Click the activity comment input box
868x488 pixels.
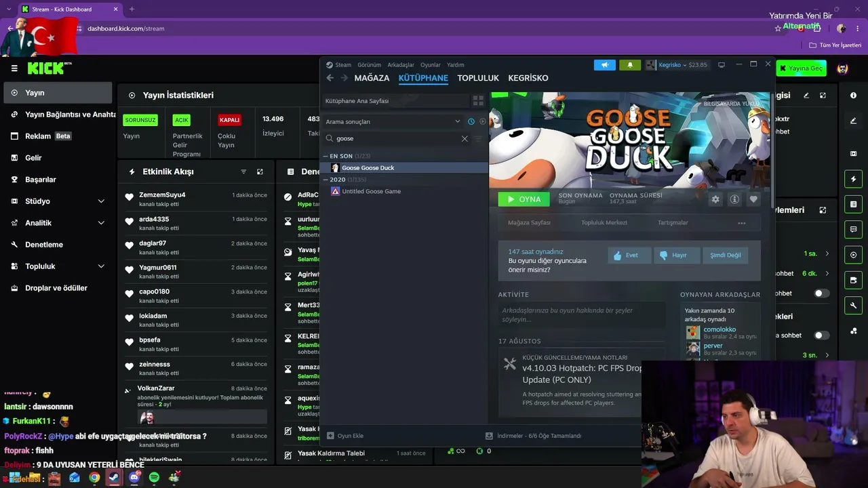pos(581,314)
